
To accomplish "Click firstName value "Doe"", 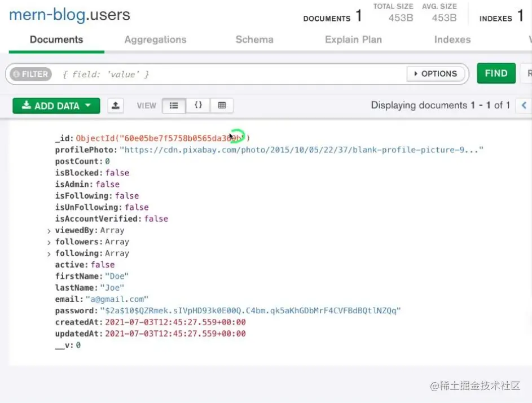I will pos(117,276).
